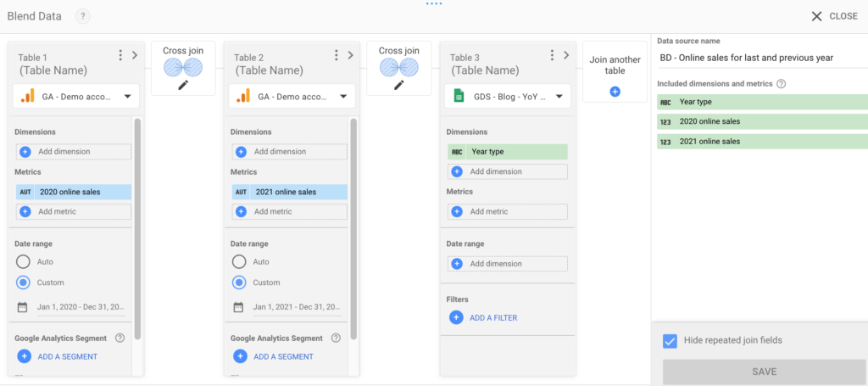Edit the cross join between Table 2 and 3
This screenshot has width=868, height=386.
[399, 86]
